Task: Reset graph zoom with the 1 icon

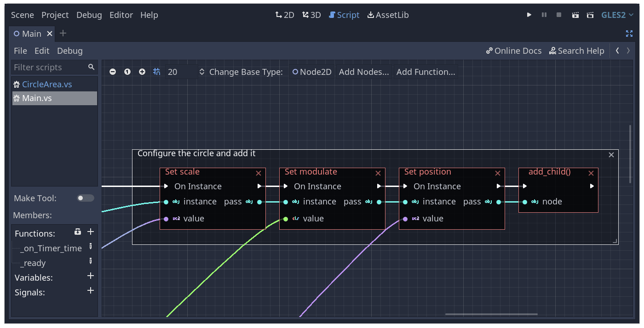Action: pyautogui.click(x=127, y=72)
